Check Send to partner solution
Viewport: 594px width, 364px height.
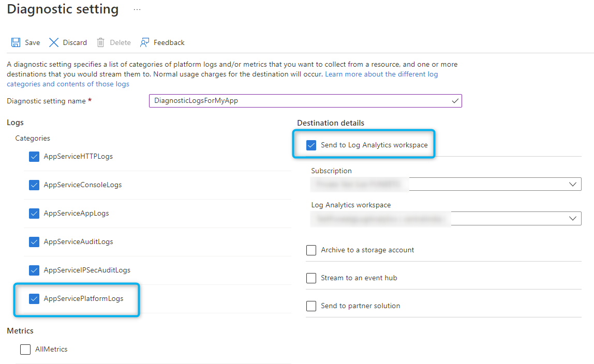[311, 306]
